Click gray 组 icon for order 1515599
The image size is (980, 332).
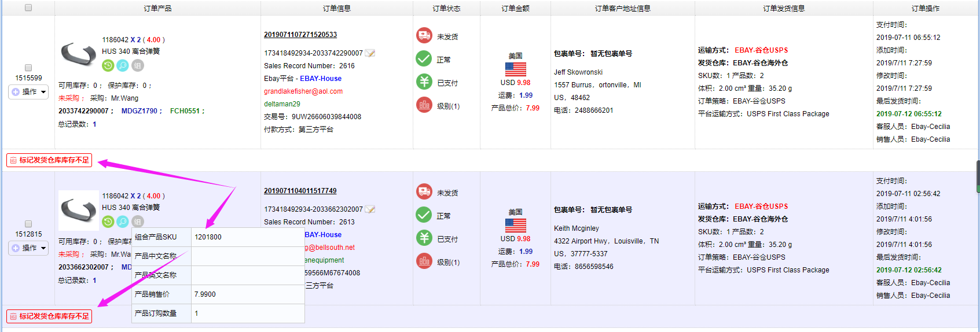click(138, 65)
